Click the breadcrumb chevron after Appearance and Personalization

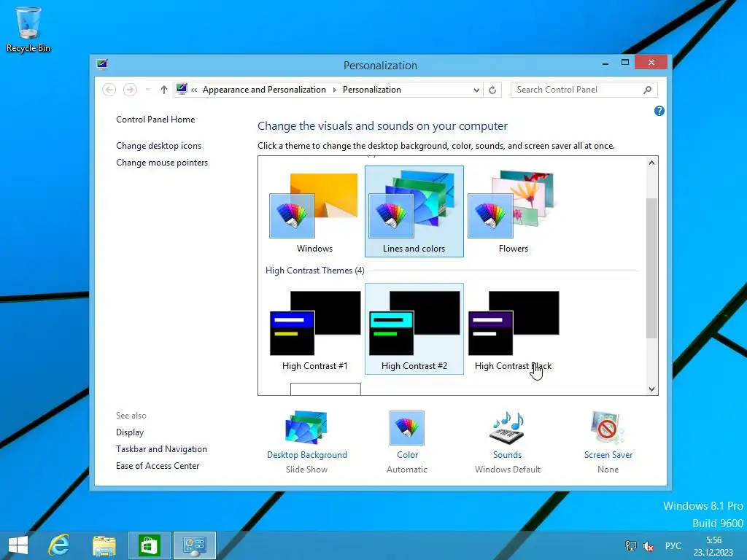(334, 90)
